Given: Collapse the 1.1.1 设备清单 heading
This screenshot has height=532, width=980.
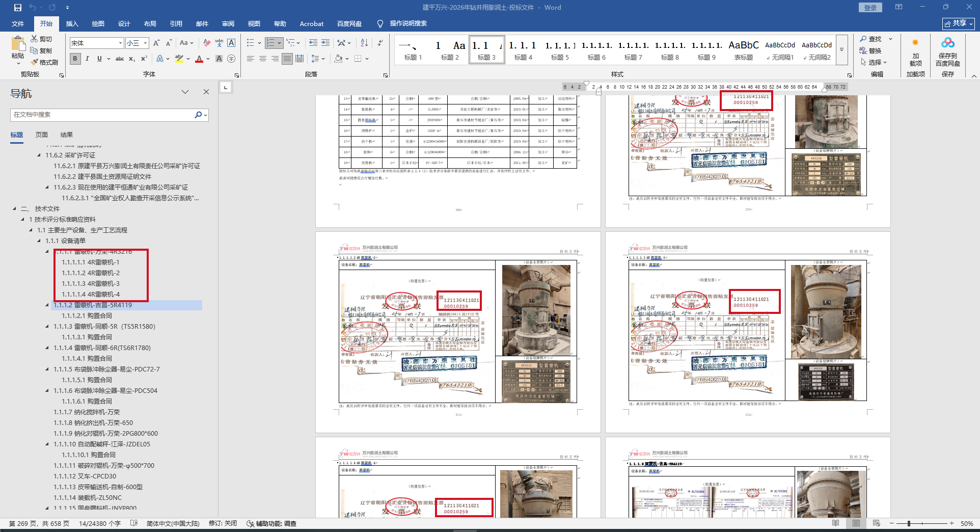Looking at the screenshot, I should point(39,241).
